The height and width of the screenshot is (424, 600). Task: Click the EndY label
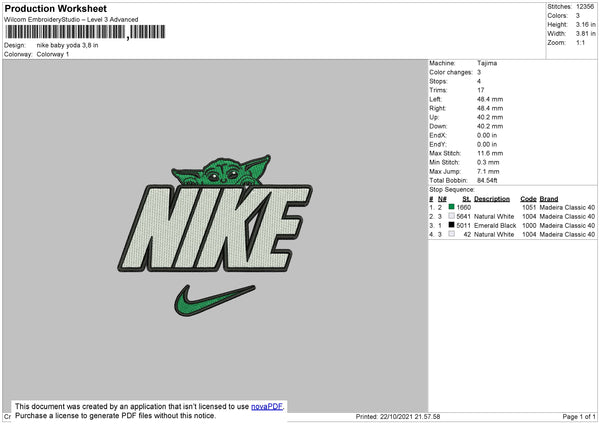(x=438, y=144)
